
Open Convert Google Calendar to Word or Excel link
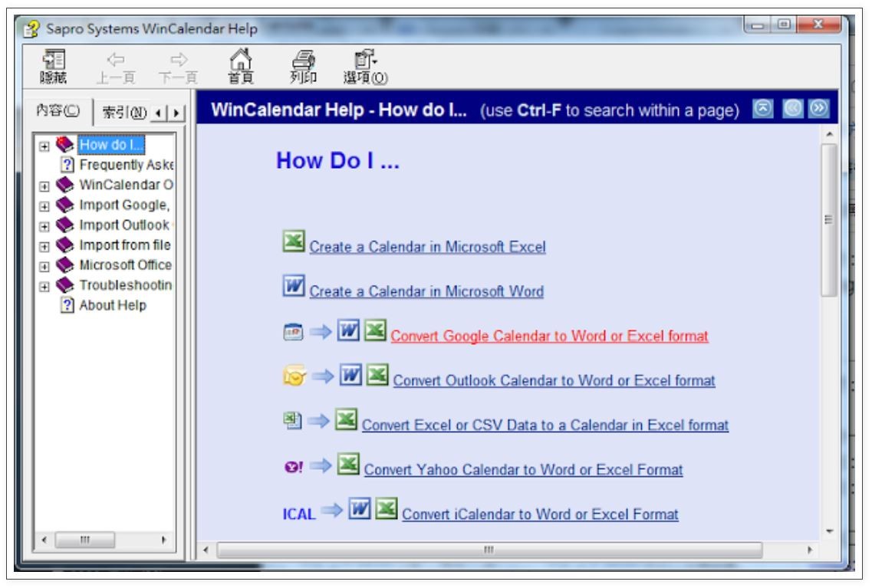pyautogui.click(x=549, y=336)
